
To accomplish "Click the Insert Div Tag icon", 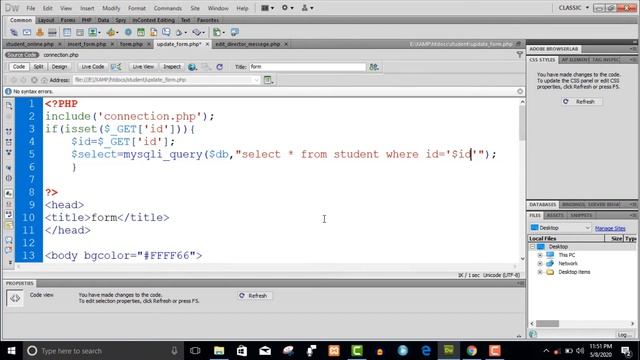I will click(80, 32).
